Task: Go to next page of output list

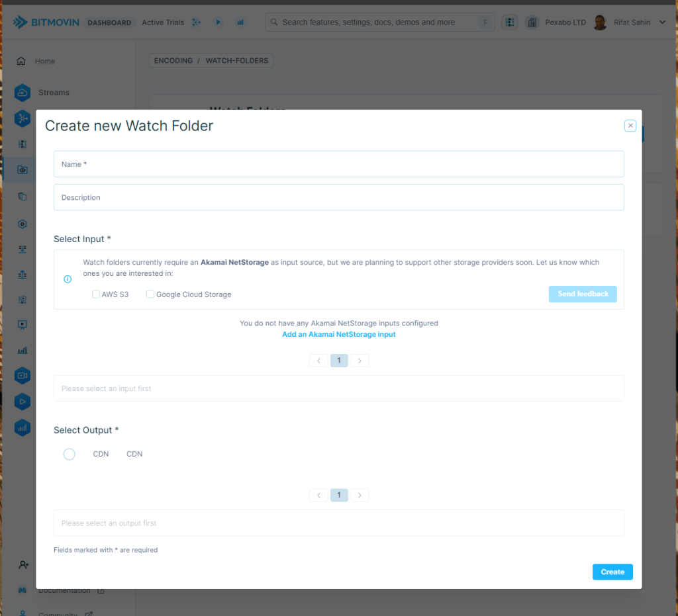Action: click(x=360, y=495)
